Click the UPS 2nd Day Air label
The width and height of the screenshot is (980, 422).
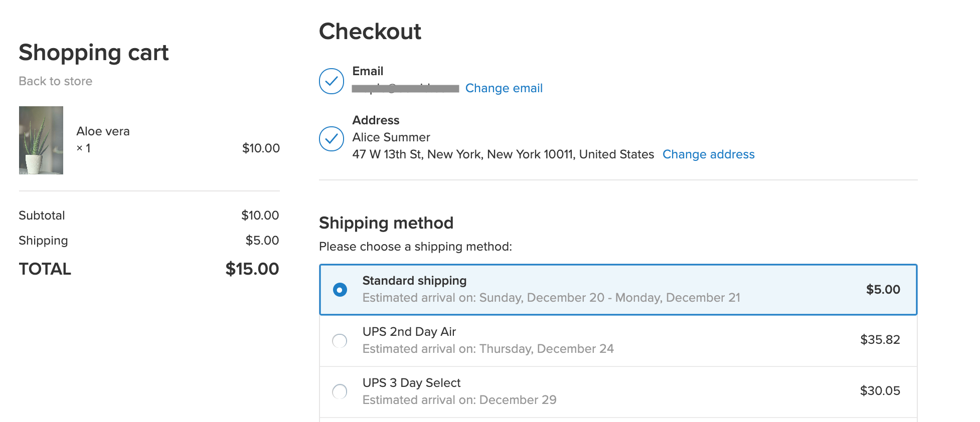[409, 332]
